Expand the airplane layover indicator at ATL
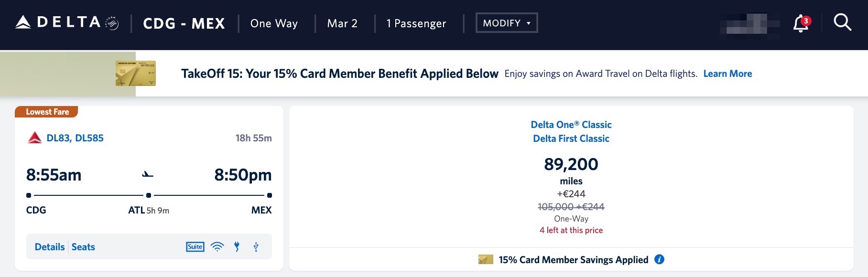This screenshot has height=277, width=868. pyautogui.click(x=147, y=174)
